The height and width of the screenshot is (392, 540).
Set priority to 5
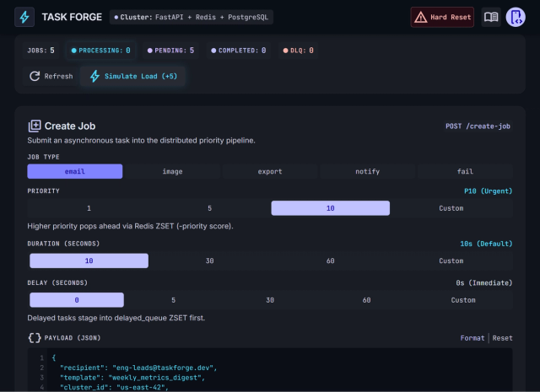210,208
